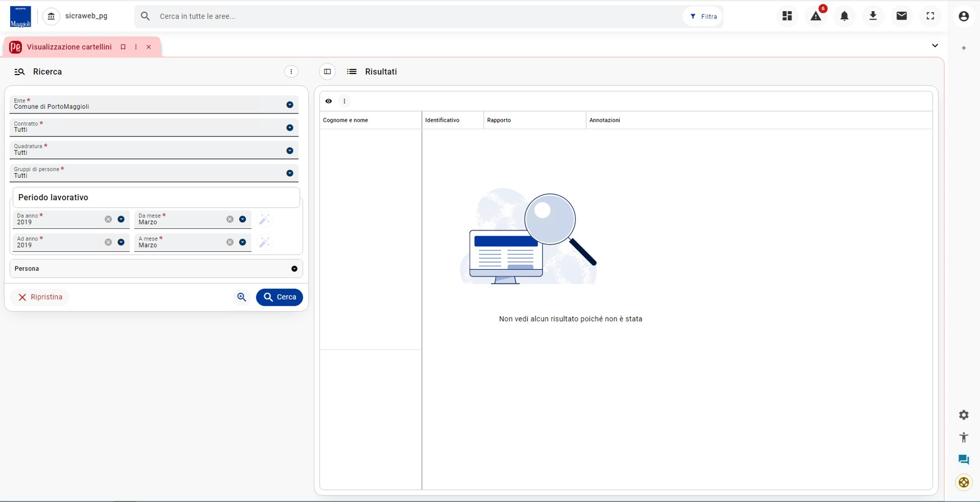Open the warning alerts with red badge
The image size is (980, 502).
(x=816, y=16)
